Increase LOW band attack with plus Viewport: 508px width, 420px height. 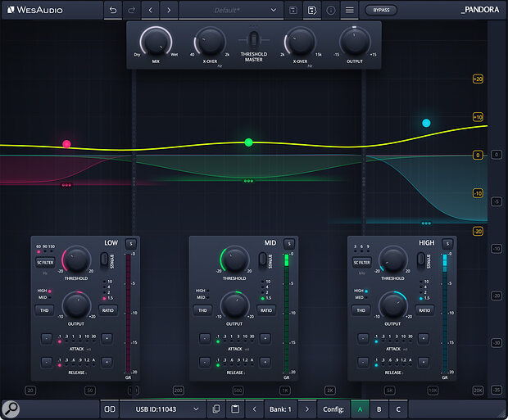tap(107, 338)
